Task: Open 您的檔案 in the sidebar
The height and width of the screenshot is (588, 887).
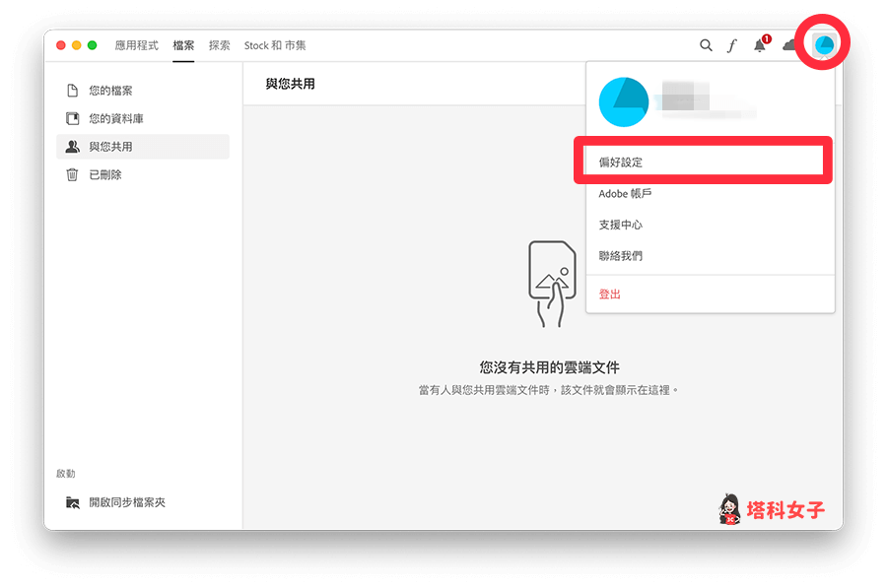Action: [143, 91]
